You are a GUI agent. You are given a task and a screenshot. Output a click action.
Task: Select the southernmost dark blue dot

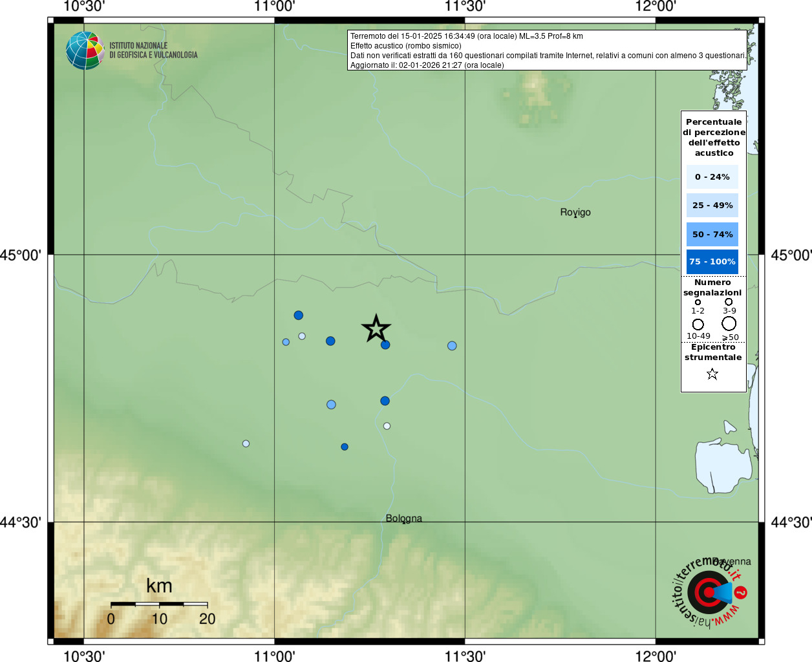[345, 447]
